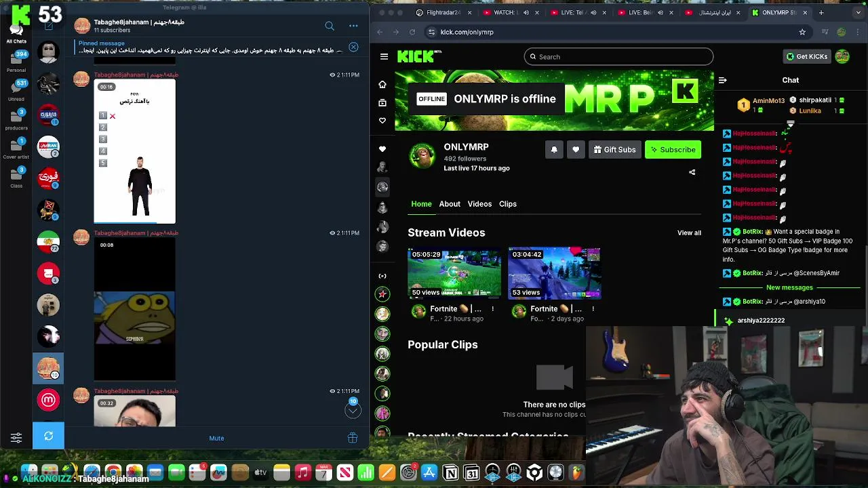Open the Personal folder in Telegram
This screenshot has height=488, width=868.
click(x=16, y=62)
